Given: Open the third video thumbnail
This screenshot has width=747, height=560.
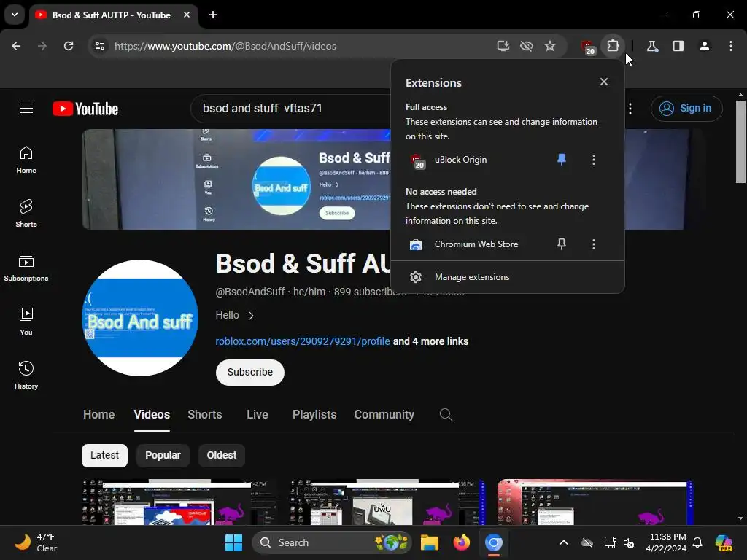Looking at the screenshot, I should tap(595, 502).
